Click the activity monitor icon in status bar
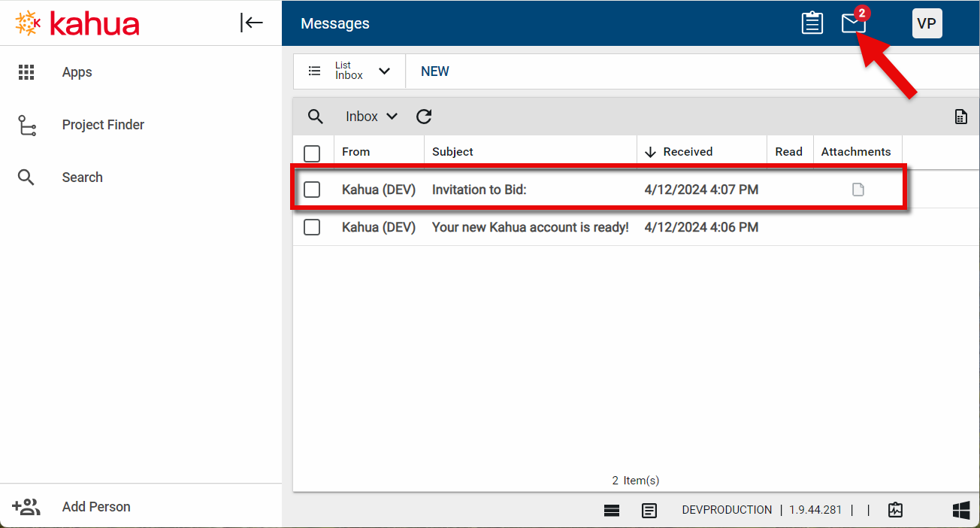Image resolution: width=980 pixels, height=528 pixels. 894,510
